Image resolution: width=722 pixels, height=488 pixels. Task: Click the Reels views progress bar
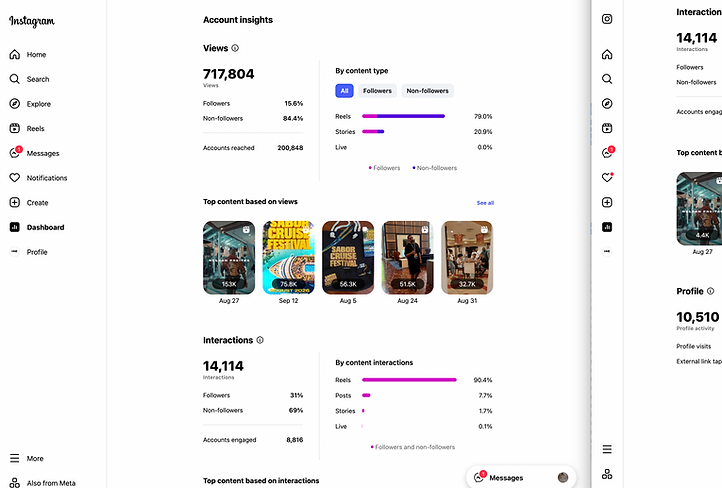coord(403,116)
